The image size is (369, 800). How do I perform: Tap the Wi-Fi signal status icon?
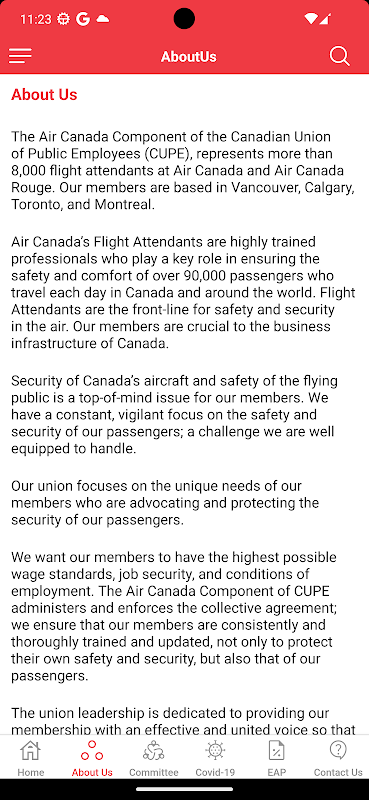(x=310, y=19)
